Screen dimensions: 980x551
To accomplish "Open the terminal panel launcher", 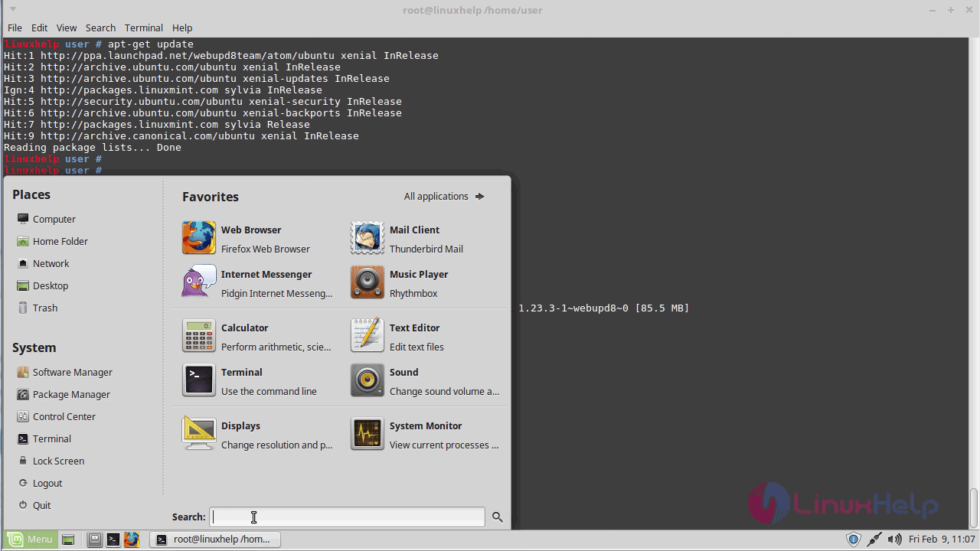I will click(113, 540).
